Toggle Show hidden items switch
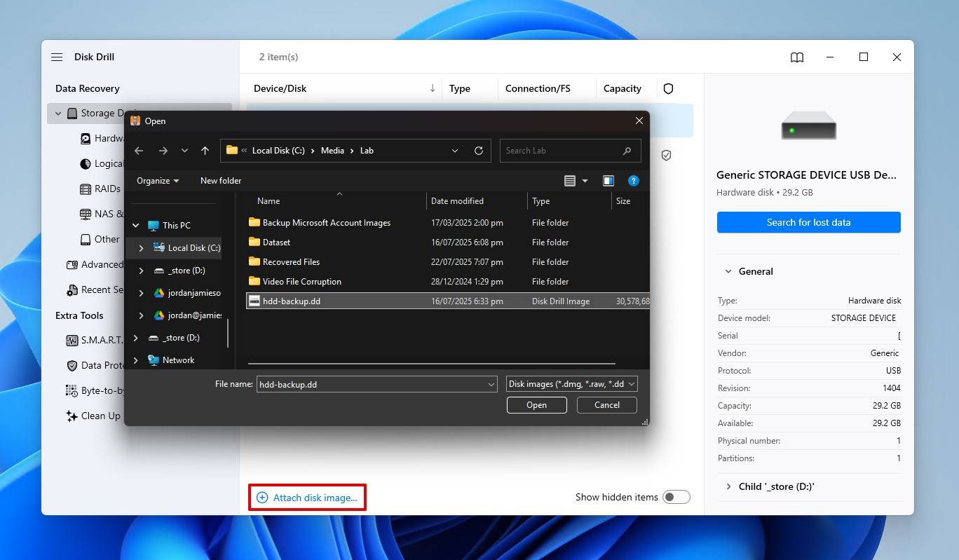The width and height of the screenshot is (959, 560). (x=676, y=497)
